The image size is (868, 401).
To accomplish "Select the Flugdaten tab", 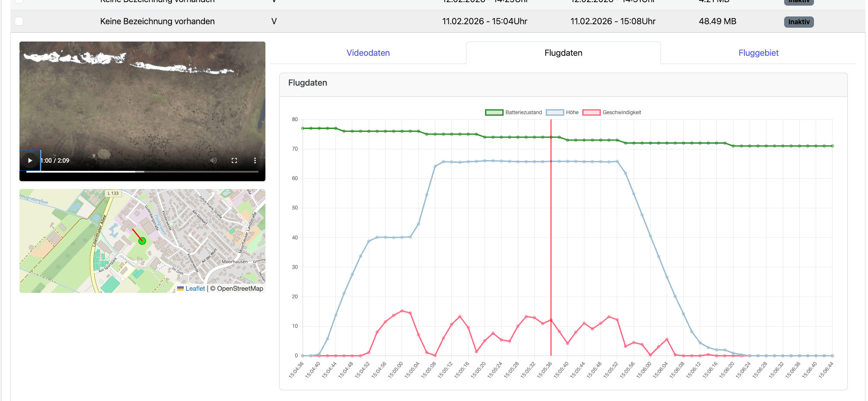I will [x=563, y=53].
